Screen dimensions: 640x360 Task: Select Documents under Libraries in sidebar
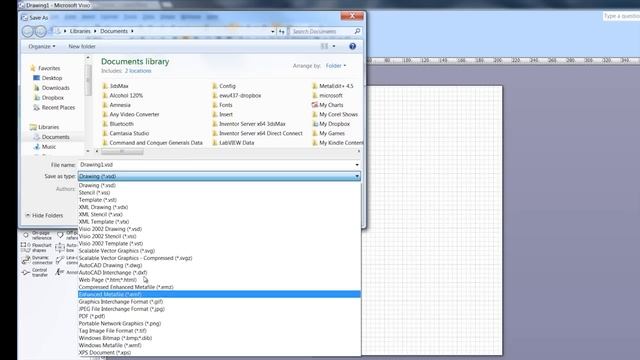(51, 137)
